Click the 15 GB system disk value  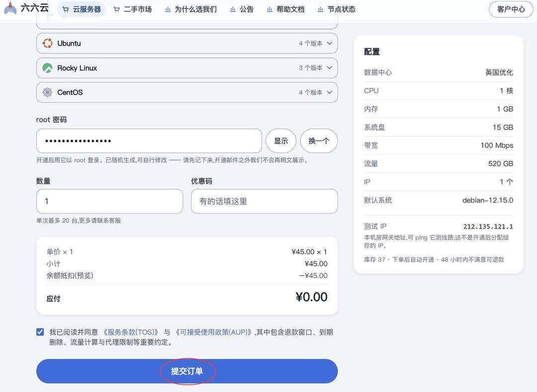[x=503, y=127]
